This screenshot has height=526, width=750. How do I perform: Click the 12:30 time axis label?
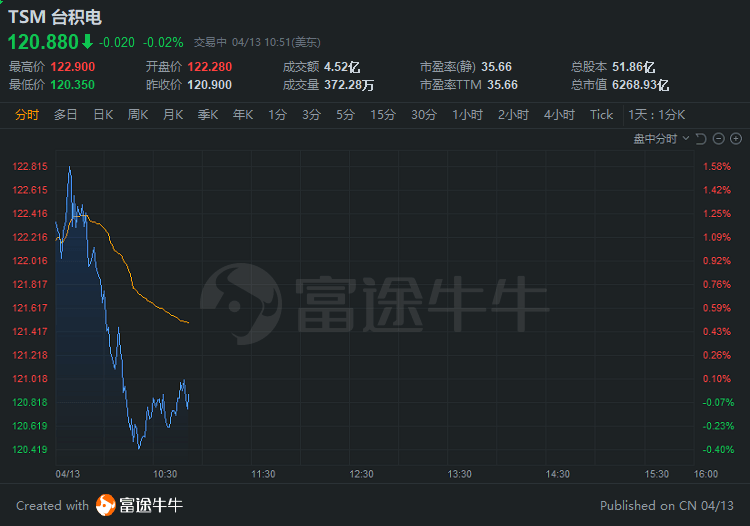[x=361, y=474]
